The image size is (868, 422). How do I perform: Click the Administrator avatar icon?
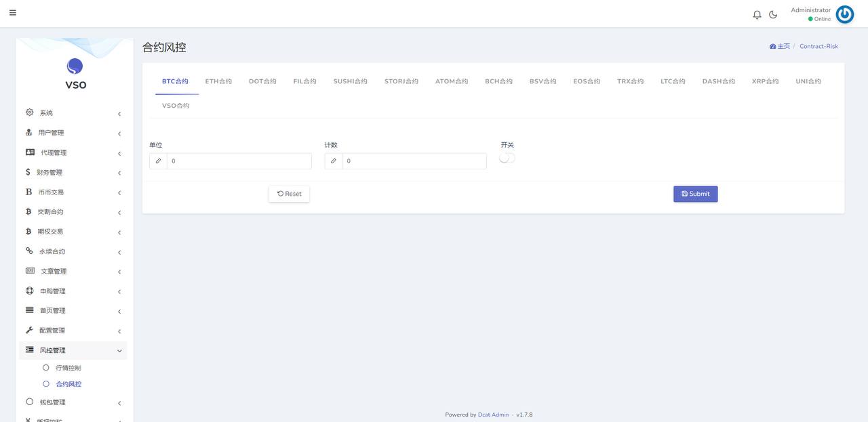[x=844, y=14]
